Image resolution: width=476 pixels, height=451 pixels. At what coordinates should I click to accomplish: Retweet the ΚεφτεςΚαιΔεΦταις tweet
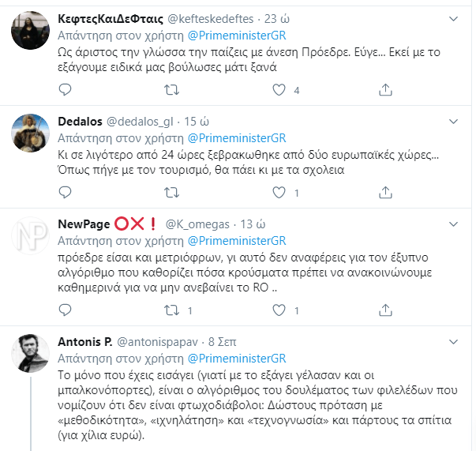(171, 90)
